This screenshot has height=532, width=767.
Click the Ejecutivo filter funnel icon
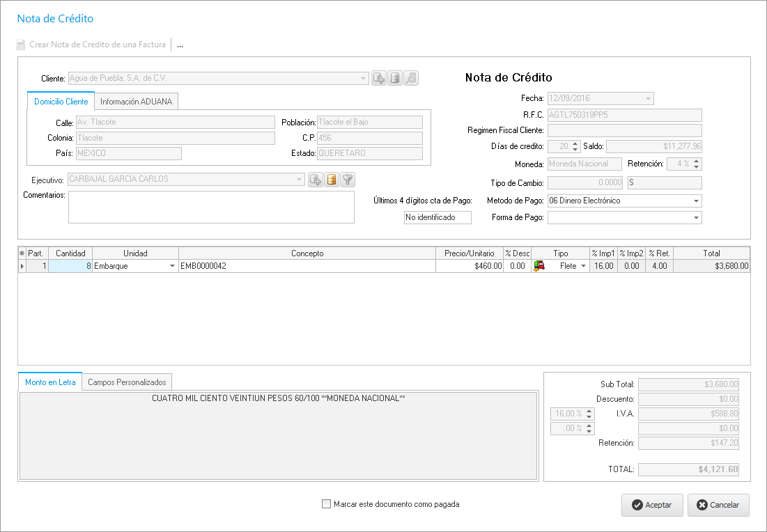tap(348, 180)
